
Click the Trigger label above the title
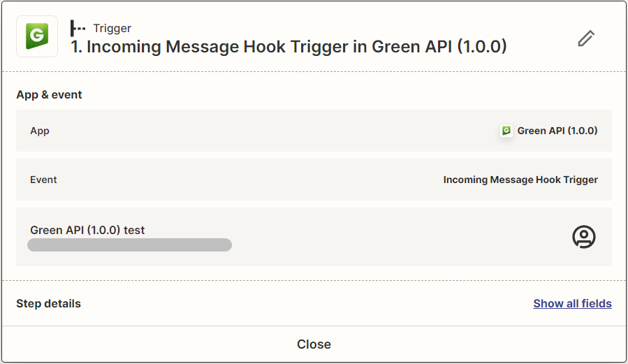click(x=112, y=29)
